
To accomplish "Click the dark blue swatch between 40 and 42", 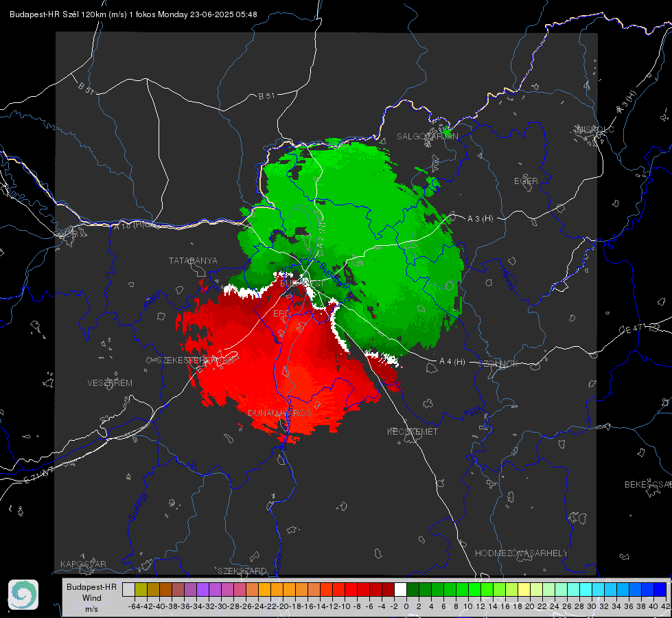I will point(660,589).
